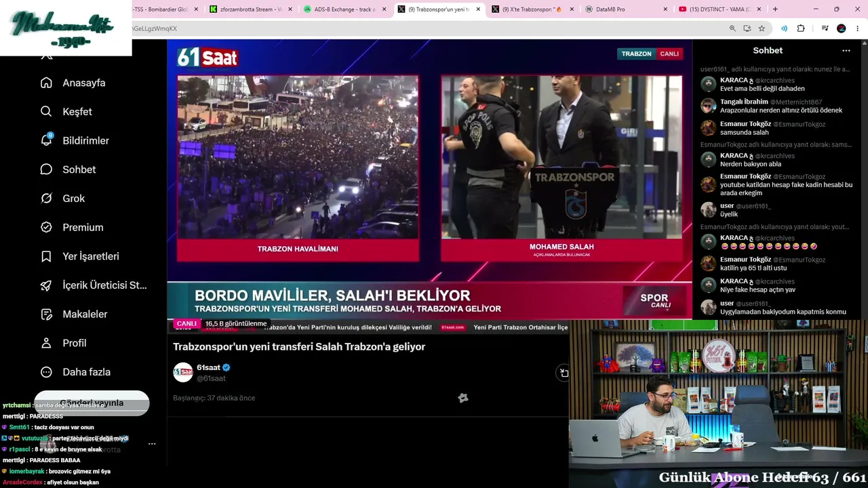Click KARACA's 'Niye fake hesap açtın yav' message

(x=758, y=289)
